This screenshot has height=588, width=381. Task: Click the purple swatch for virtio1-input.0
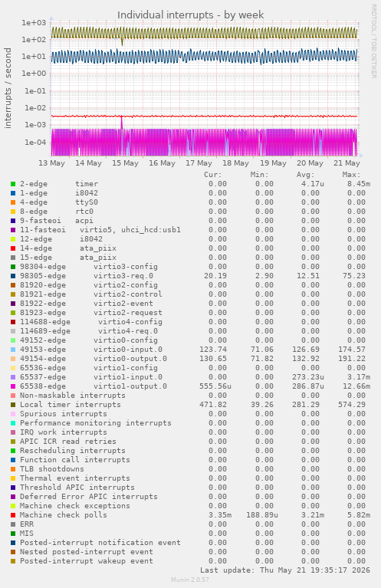point(13,377)
